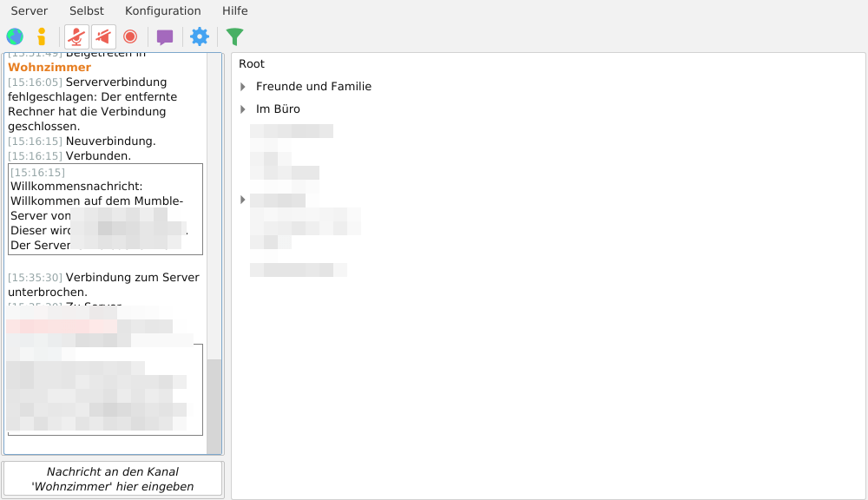868x500 pixels.
Task: Activate the recording icon
Action: (130, 36)
